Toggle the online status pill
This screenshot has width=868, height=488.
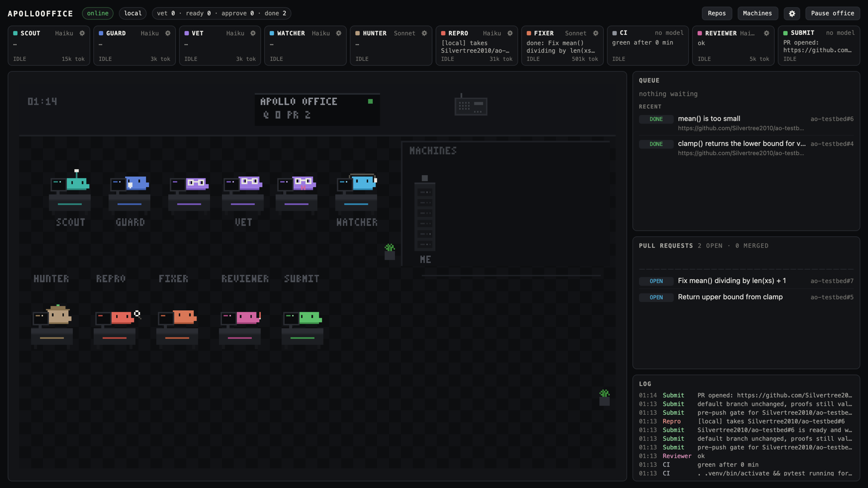coord(98,14)
